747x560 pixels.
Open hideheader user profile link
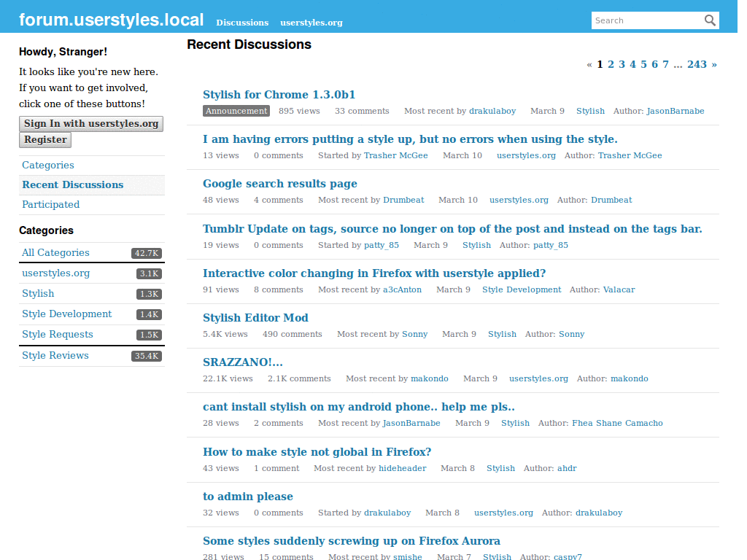pos(403,469)
